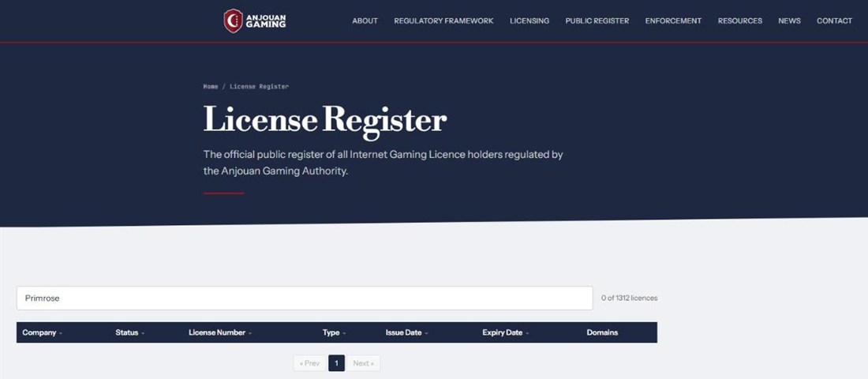
Task: Open the Public Register menu item
Action: (597, 21)
